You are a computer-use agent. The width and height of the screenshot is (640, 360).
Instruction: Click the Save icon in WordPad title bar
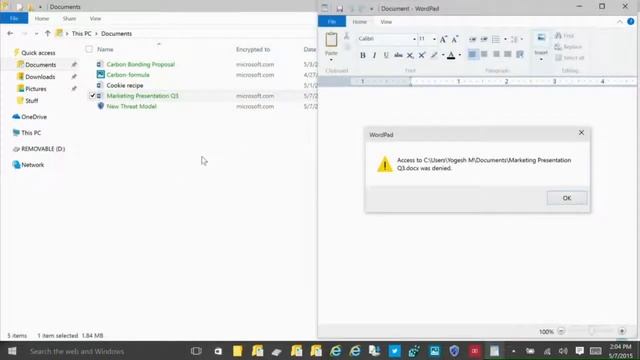pos(340,9)
